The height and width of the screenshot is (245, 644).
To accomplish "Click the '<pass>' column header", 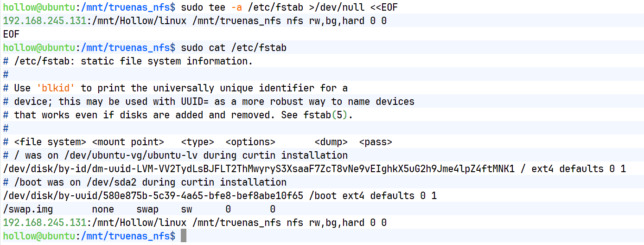I will 376,142.
